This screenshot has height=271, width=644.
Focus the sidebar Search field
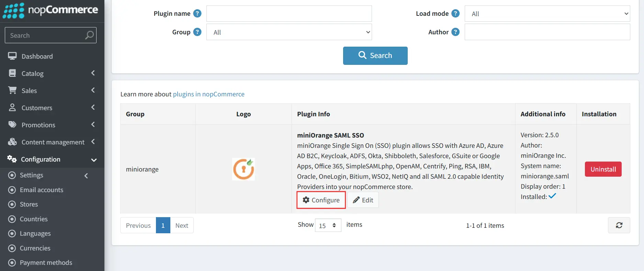[x=50, y=35]
